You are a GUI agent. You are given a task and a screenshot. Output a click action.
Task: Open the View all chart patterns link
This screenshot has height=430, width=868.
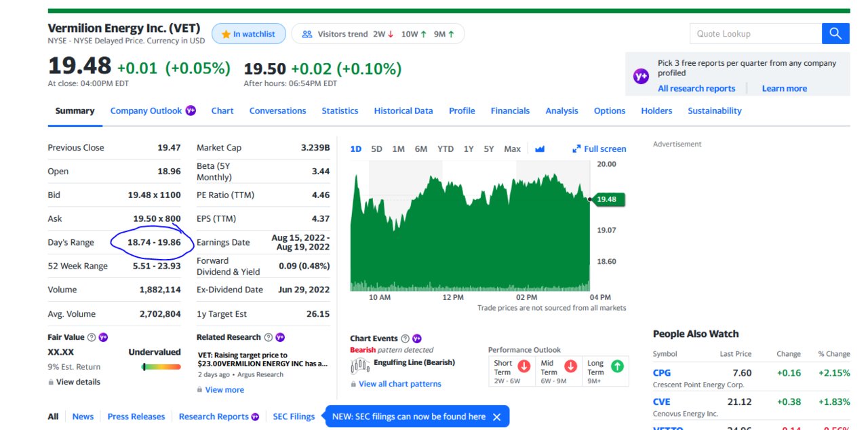[400, 385]
